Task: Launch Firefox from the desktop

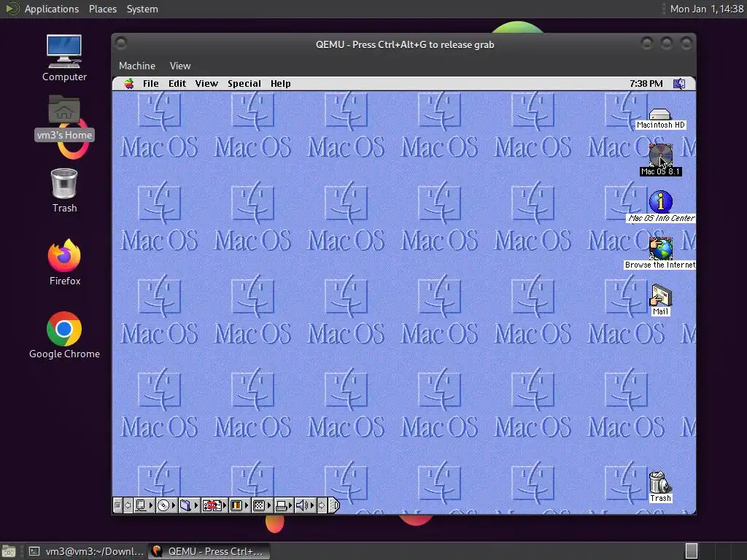Action: [x=64, y=262]
